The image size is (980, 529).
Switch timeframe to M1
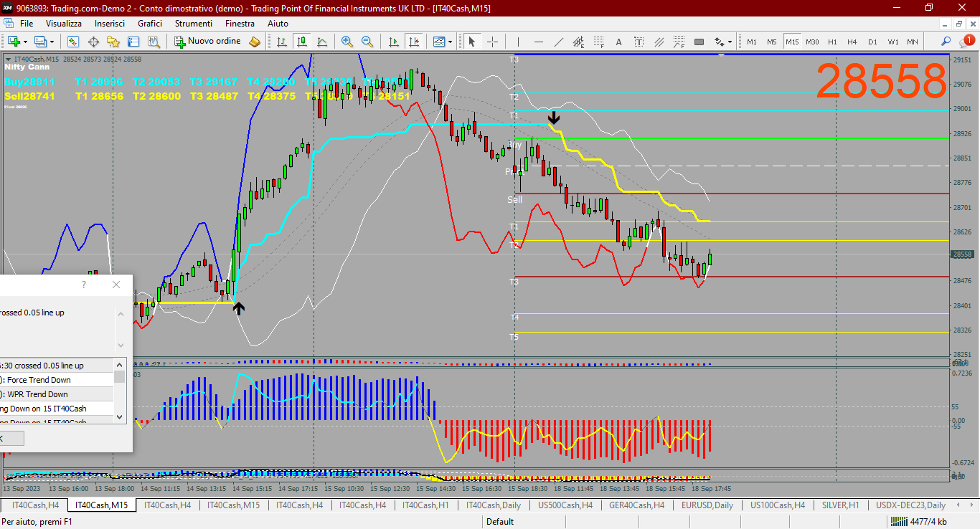(x=752, y=42)
